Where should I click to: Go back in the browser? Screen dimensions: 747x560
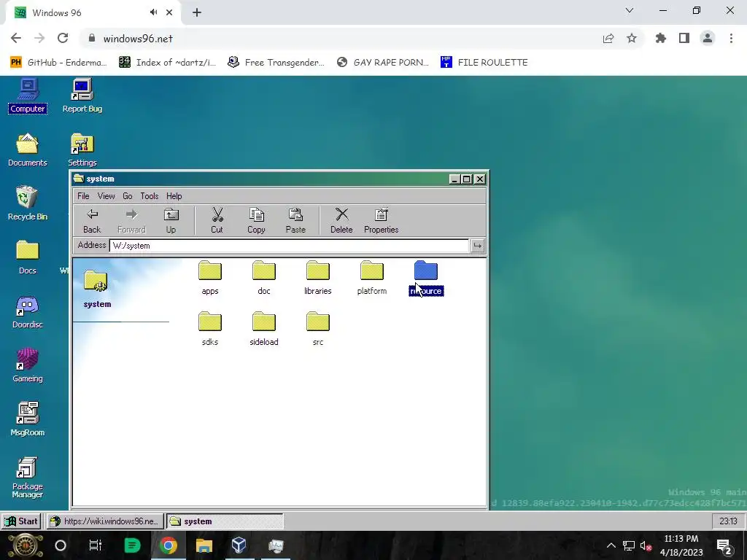click(16, 38)
